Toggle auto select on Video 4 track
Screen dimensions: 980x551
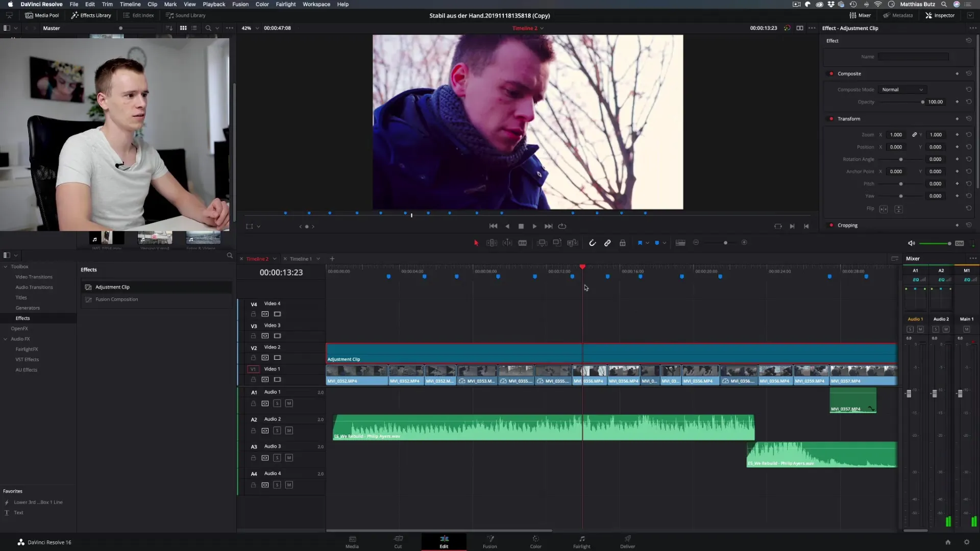[x=265, y=314]
